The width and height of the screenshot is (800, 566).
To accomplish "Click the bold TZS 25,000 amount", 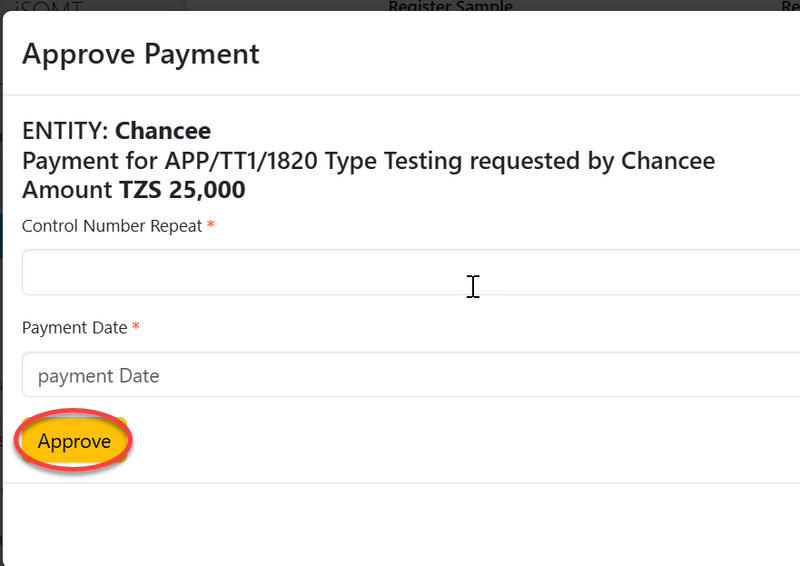I will point(176,189).
